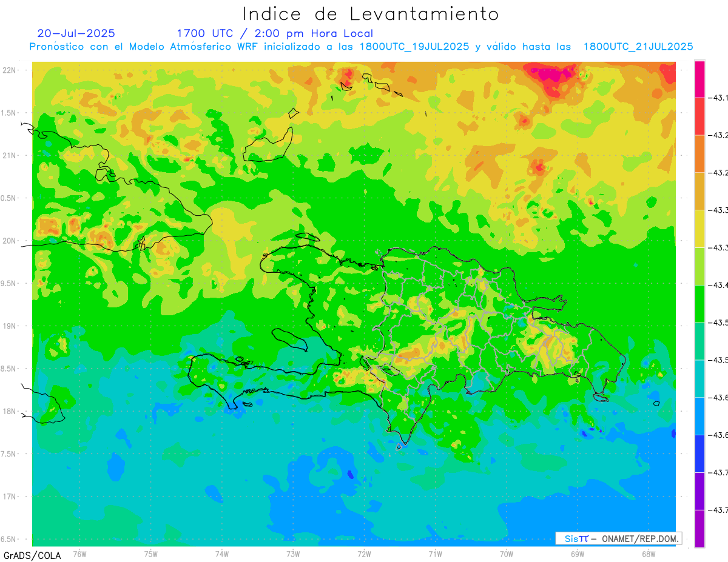Screen dimensions: 728x562
Task: Click the '17N' latitude axis label
Action: coord(10,497)
